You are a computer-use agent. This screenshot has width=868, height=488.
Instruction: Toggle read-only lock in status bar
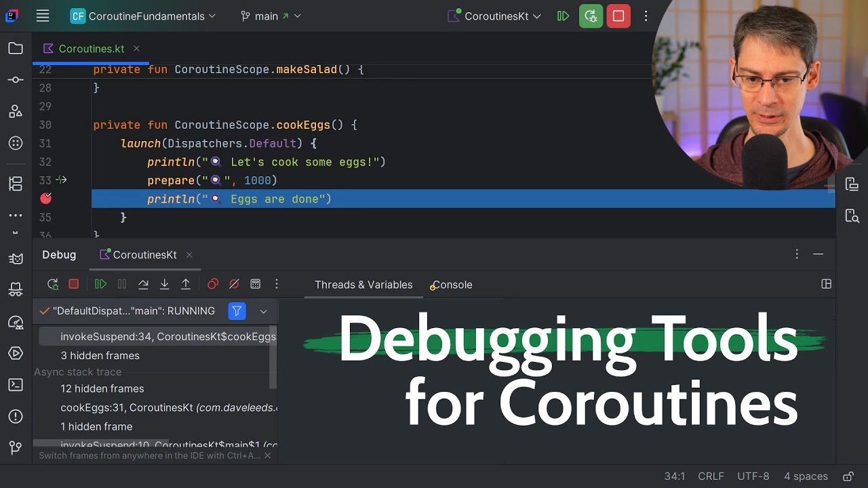tap(848, 476)
